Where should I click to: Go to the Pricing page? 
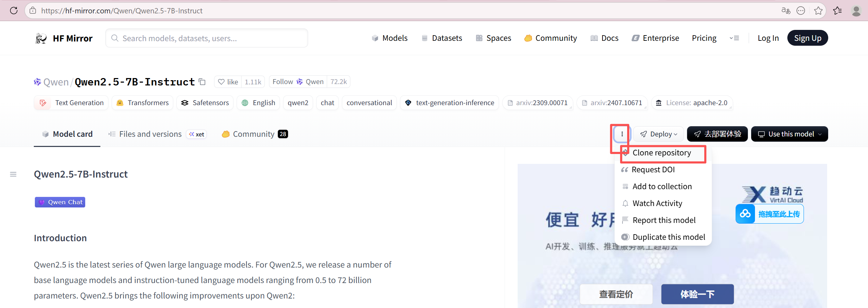704,38
